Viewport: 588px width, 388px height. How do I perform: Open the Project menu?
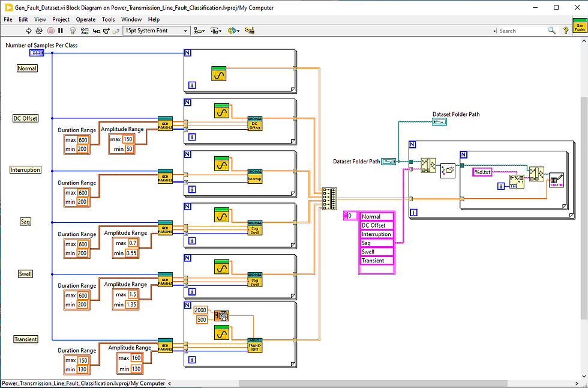click(61, 19)
